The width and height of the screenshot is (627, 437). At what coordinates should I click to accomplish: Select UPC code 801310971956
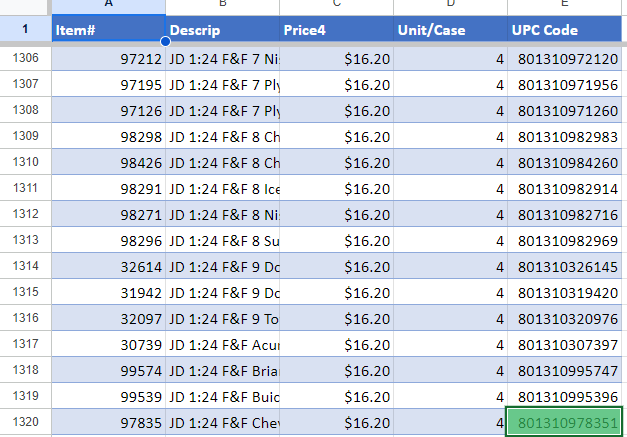pyautogui.click(x=564, y=85)
